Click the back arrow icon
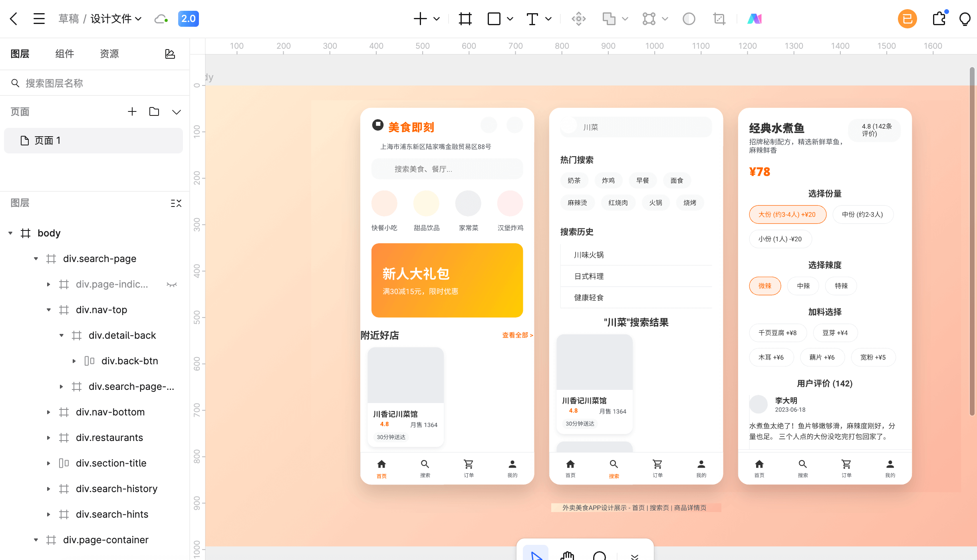The image size is (977, 560). (x=14, y=19)
